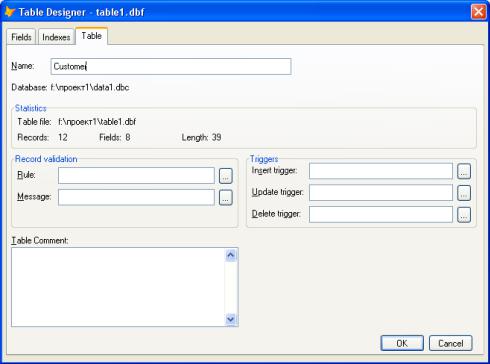Click Table Comment scroll down arrow
The image size is (490, 364).
pyautogui.click(x=231, y=319)
